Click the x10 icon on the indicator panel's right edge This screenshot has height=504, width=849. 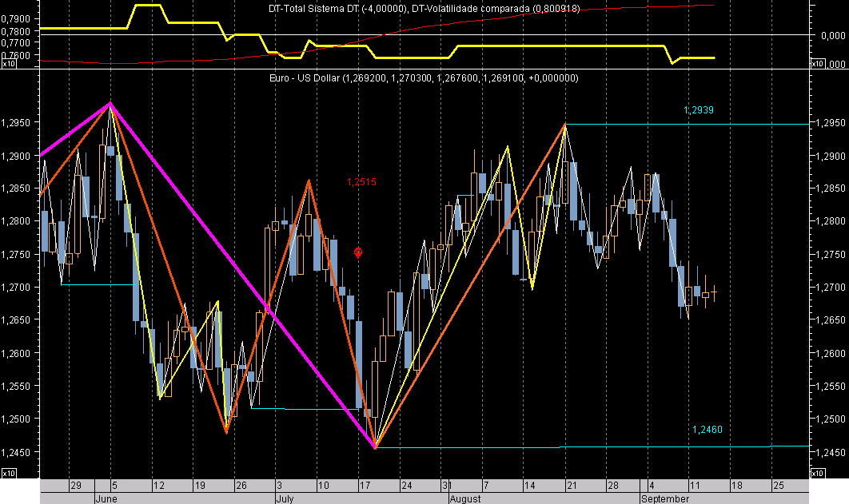point(819,64)
